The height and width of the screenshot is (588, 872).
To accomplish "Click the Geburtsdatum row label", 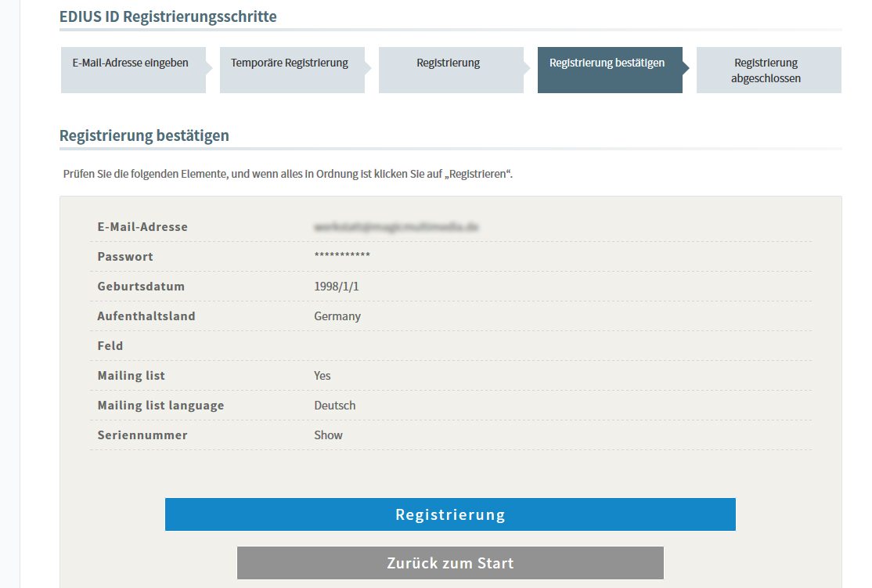I will [141, 287].
